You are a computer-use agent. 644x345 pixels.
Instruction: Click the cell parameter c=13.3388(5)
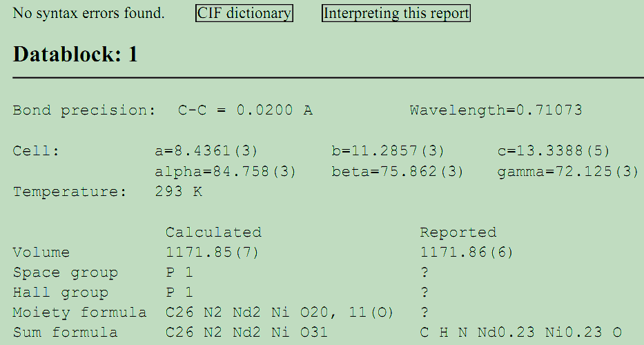coord(554,151)
